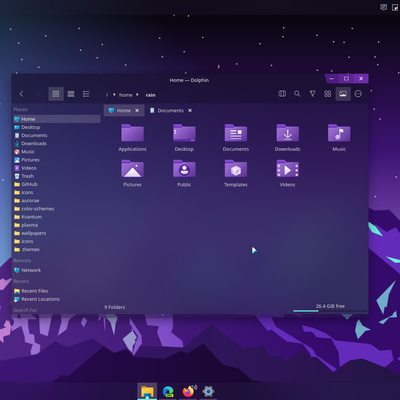Switch to the Documents tab
Viewport: 400px width, 400px height.
[171, 110]
